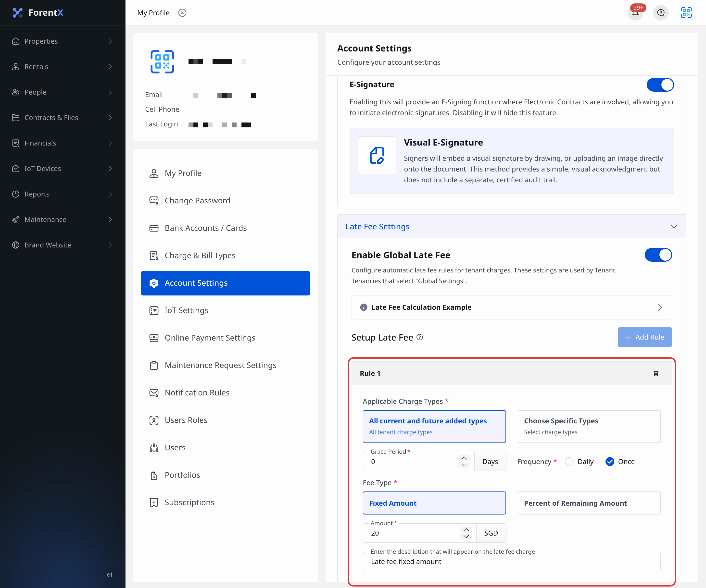Click the QR code icon in top bar
The width and height of the screenshot is (706, 588).
[x=686, y=13]
